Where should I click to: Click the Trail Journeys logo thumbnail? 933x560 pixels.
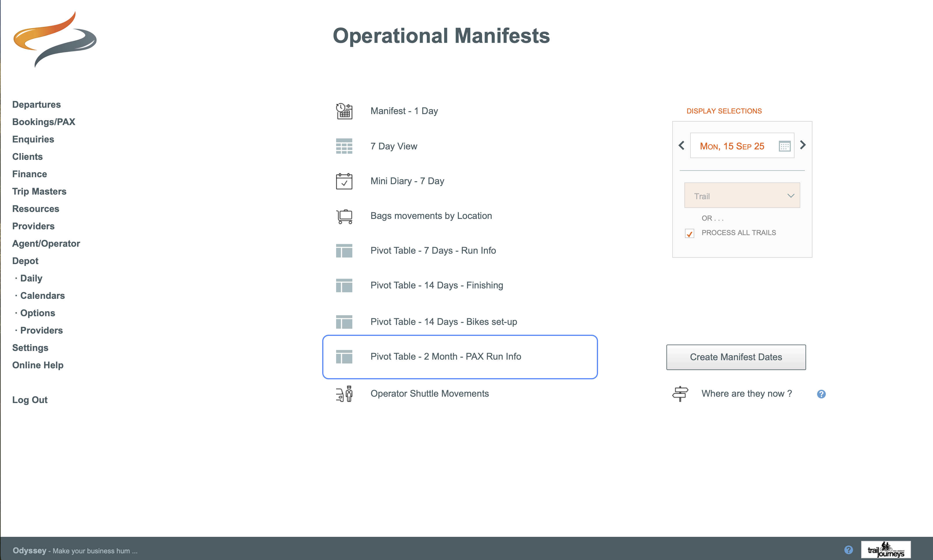coord(885,550)
